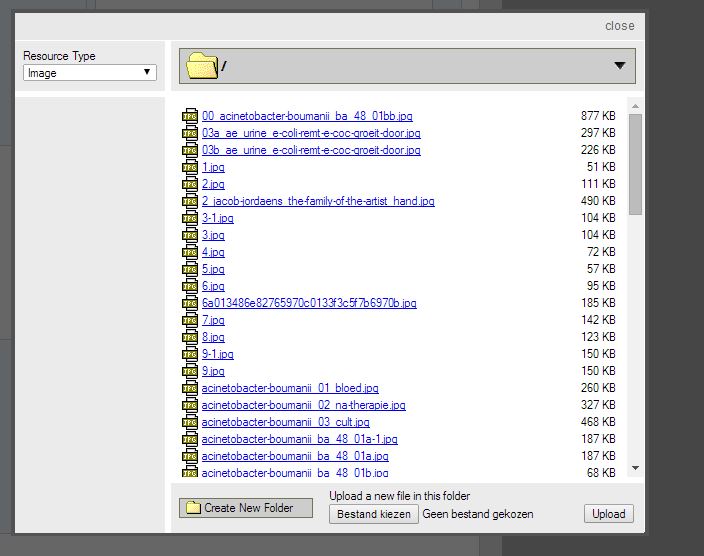Select the 7.jpg file link
This screenshot has width=704, height=556.
tap(213, 320)
